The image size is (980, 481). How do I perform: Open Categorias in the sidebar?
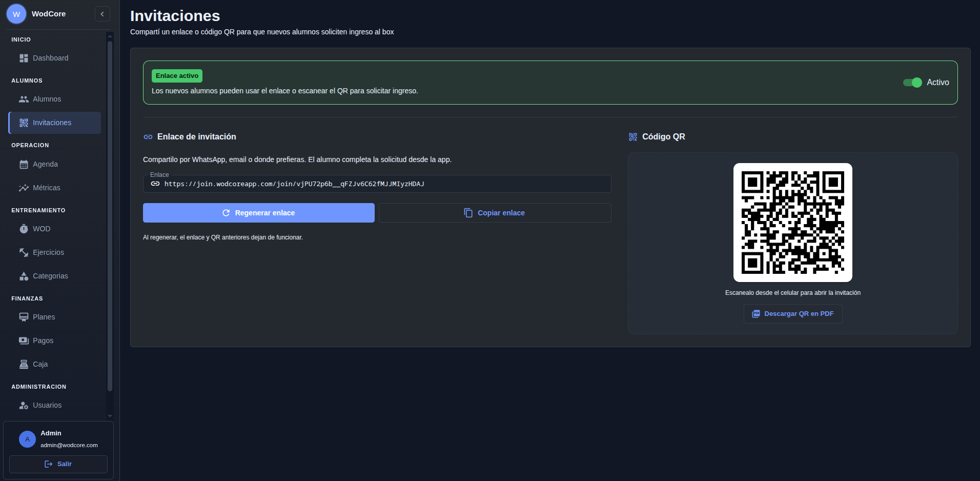click(x=55, y=276)
